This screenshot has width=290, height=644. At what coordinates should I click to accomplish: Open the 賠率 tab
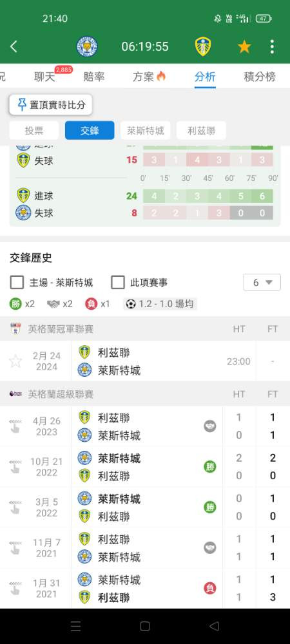pyautogui.click(x=93, y=77)
